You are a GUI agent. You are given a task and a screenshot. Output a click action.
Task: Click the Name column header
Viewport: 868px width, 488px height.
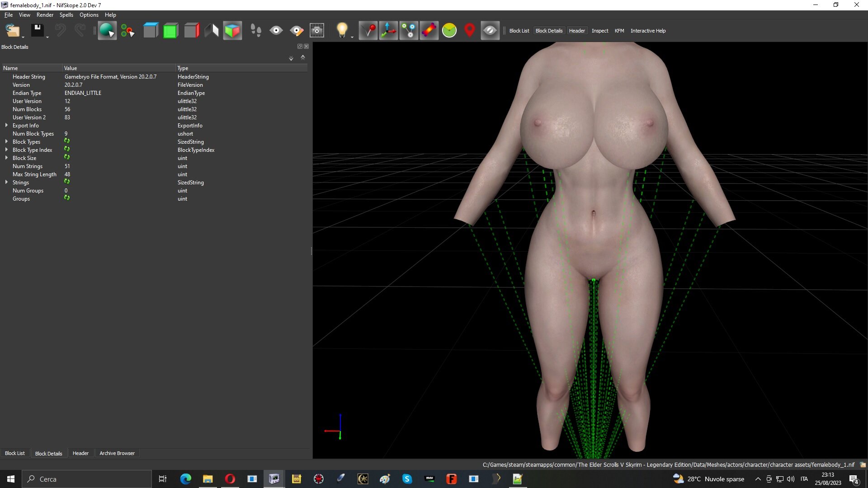coord(31,68)
